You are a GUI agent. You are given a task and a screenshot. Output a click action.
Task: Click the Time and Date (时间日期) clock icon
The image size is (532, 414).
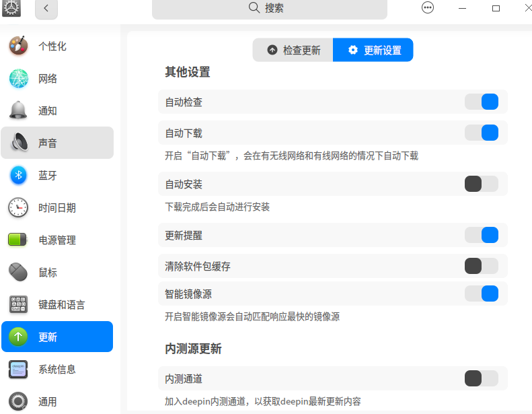[x=18, y=207]
